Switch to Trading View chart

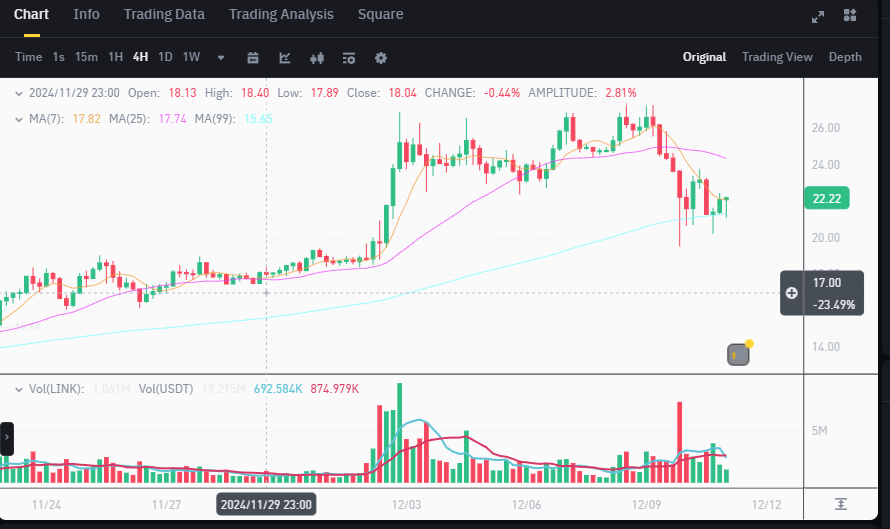pyautogui.click(x=777, y=57)
